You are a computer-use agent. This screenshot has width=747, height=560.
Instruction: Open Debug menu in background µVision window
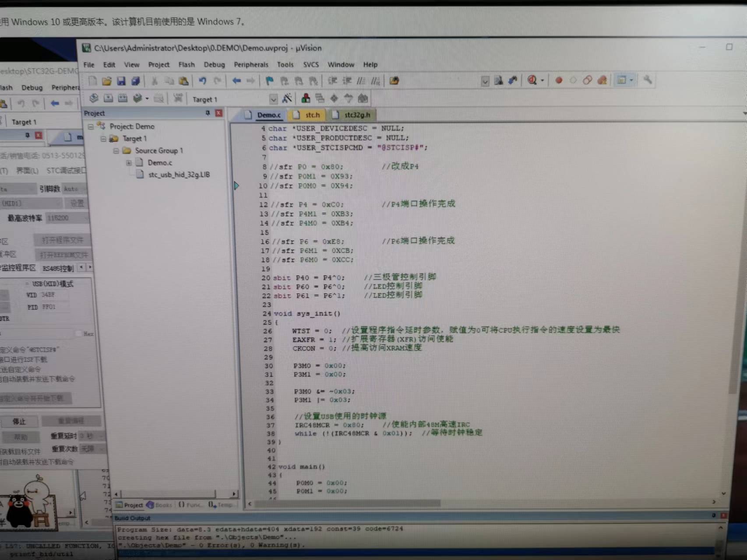[32, 87]
